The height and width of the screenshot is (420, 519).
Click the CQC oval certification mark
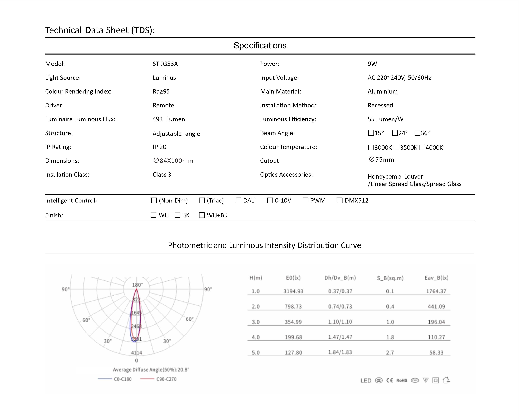(x=415, y=380)
